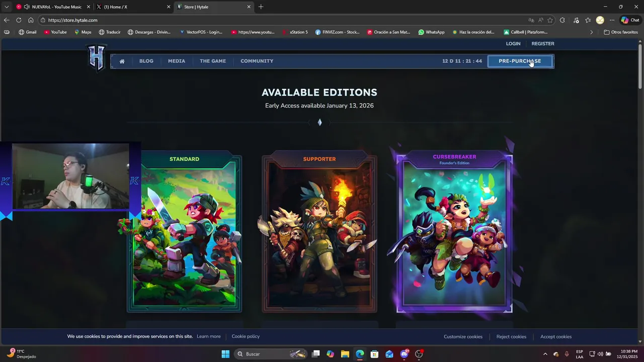Open the Learn more cookie link
The width and height of the screenshot is (644, 362).
point(208,336)
